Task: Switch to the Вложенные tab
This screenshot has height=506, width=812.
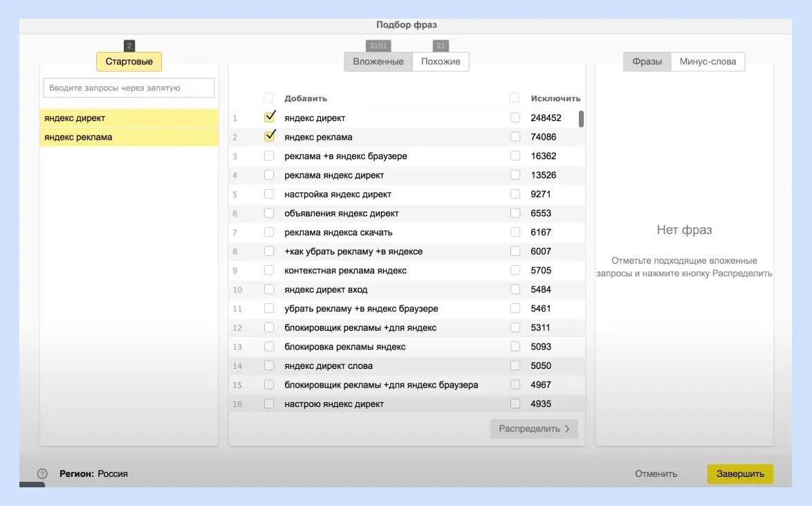Action: 378,62
